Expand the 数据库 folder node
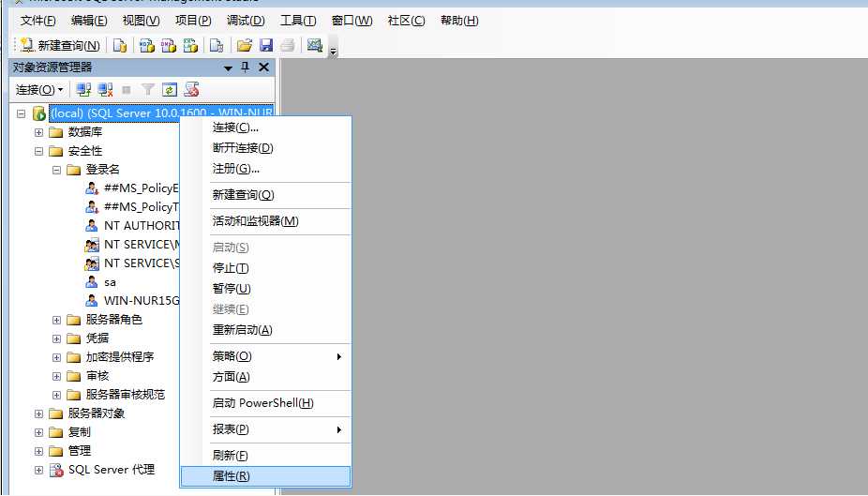Screen dimensions: 868x496 (38, 132)
